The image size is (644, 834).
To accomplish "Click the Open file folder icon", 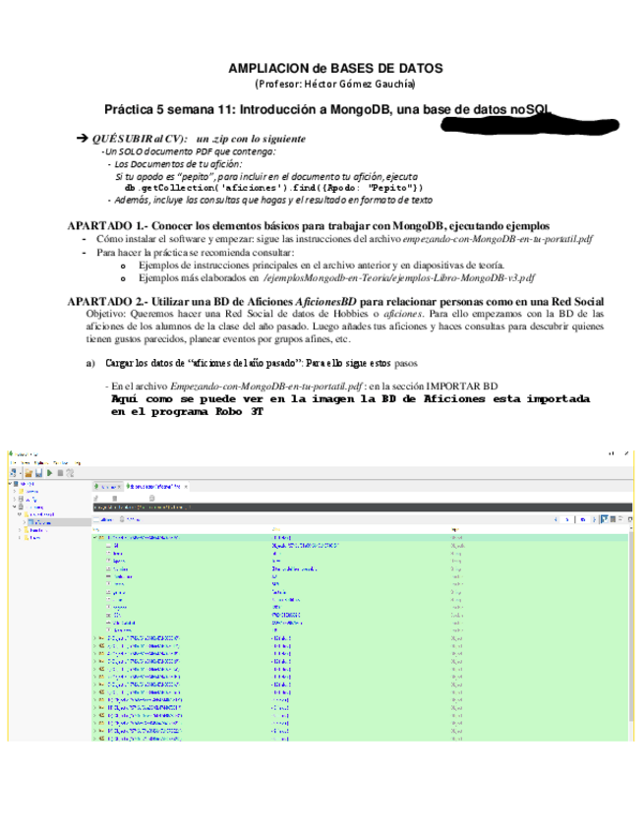I will pyautogui.click(x=29, y=473).
